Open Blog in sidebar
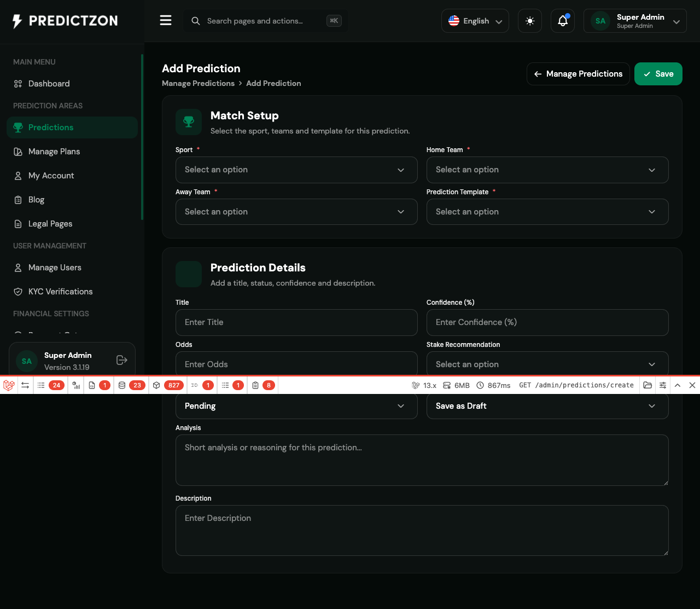Viewport: 700px width, 609px height. point(72,200)
